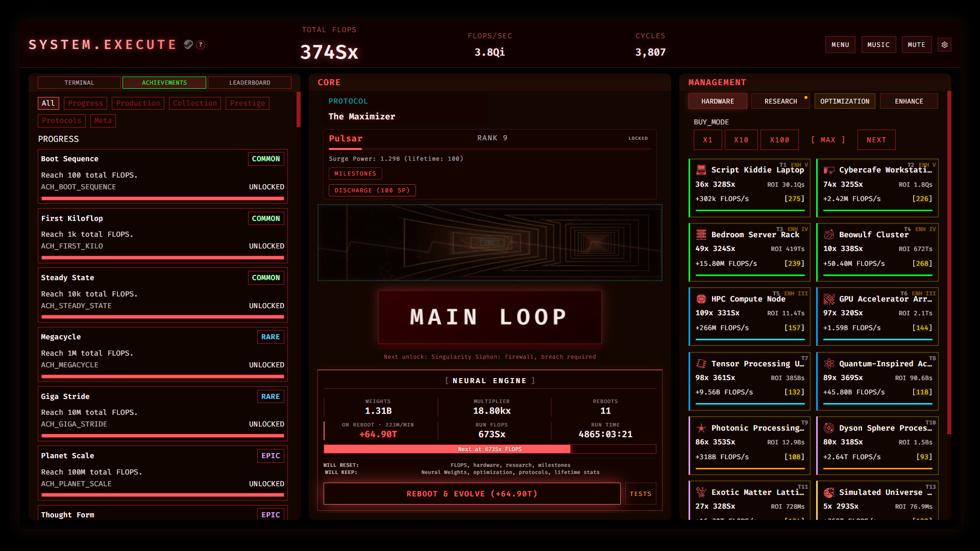Image resolution: width=980 pixels, height=551 pixels.
Task: Filter achievements by Protocols
Action: point(62,121)
